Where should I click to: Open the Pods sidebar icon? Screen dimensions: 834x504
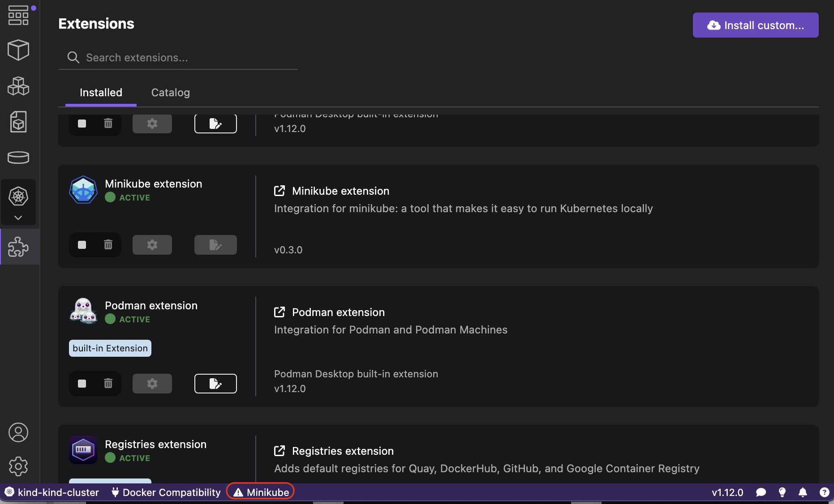[18, 86]
